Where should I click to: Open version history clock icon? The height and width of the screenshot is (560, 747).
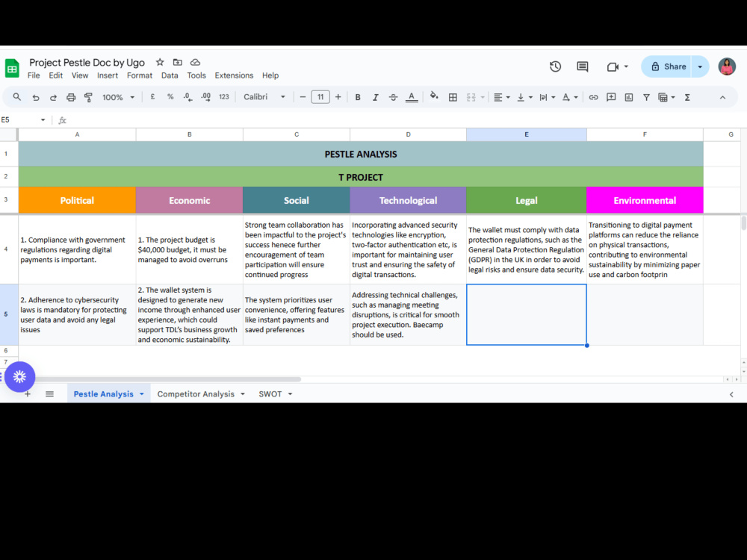click(555, 66)
